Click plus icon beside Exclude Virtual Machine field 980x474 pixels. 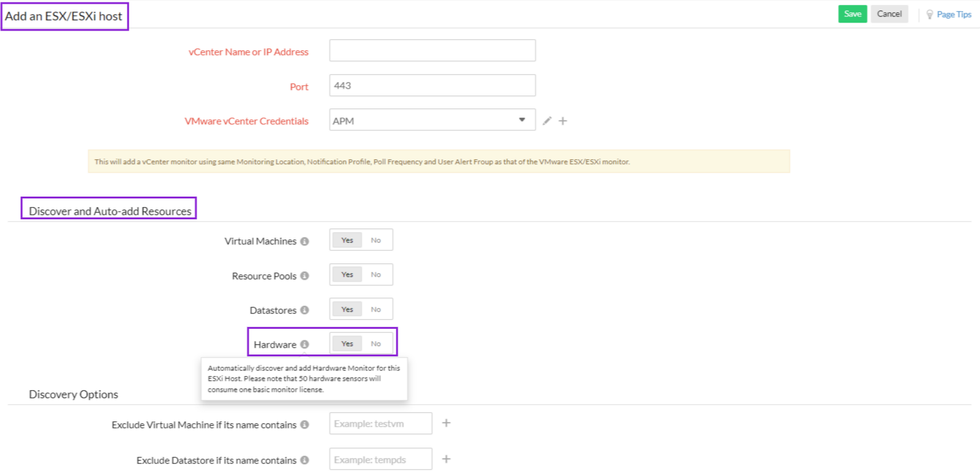(x=447, y=423)
